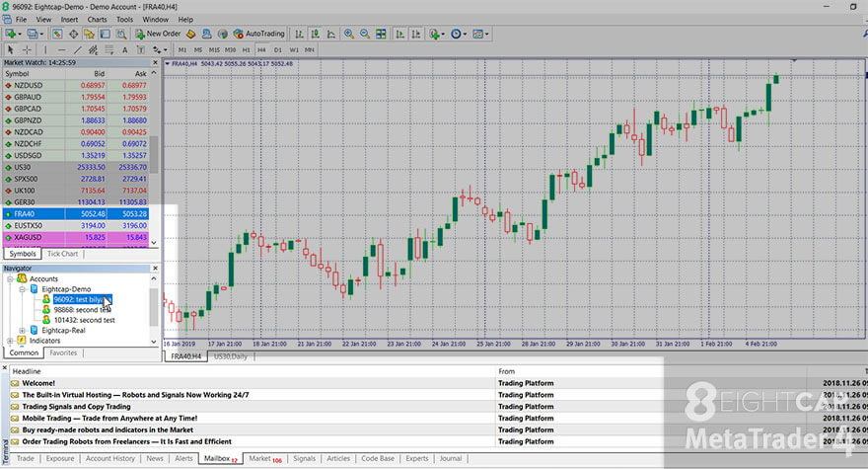Select the Crosshair tool
Viewport: 868px width, 469px height.
(x=27, y=50)
